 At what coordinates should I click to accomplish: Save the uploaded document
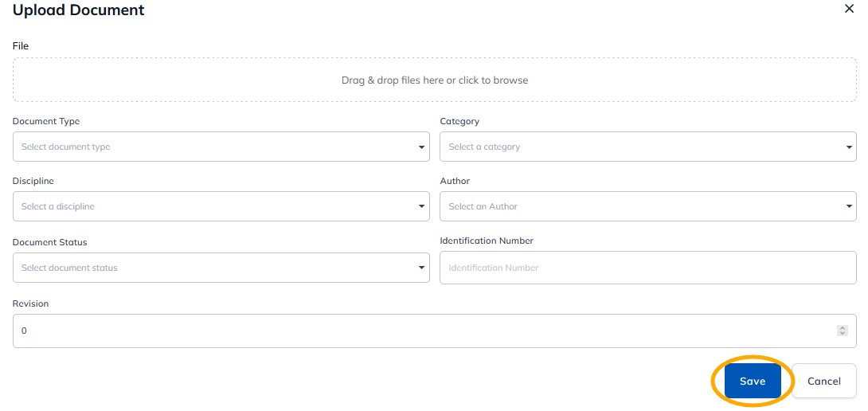point(753,381)
